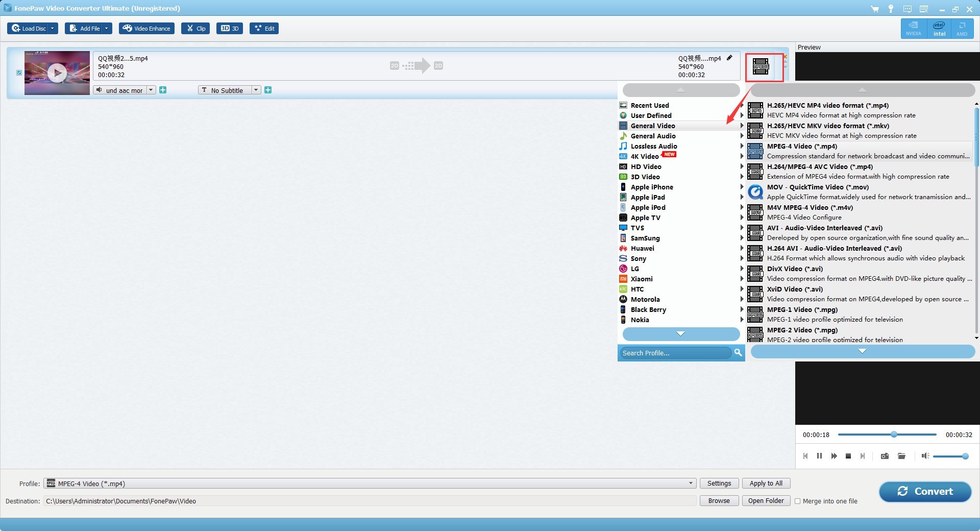The height and width of the screenshot is (531, 980).
Task: Open the menu list icon in title bar
Action: coord(923,9)
